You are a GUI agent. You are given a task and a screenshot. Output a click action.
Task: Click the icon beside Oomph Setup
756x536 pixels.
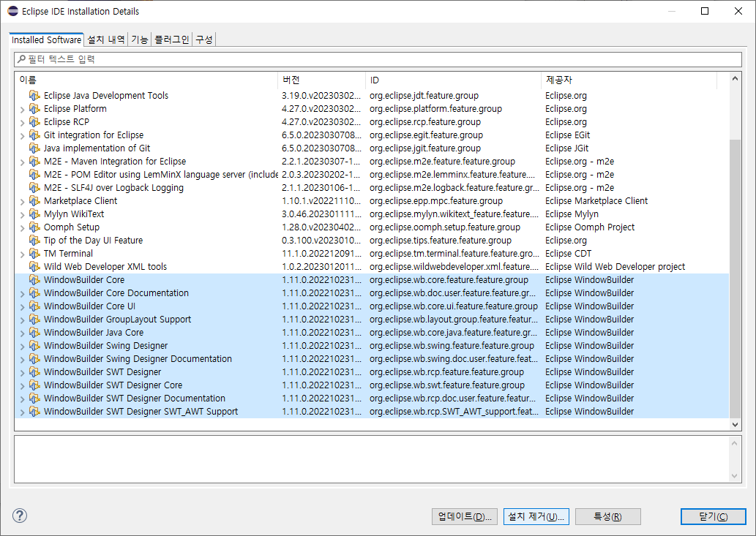(34, 227)
